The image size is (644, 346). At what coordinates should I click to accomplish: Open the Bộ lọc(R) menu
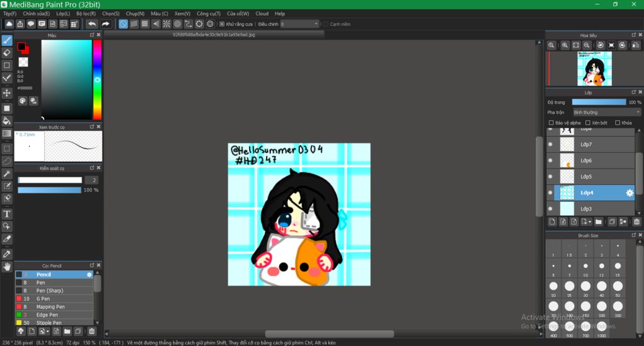pyautogui.click(x=86, y=14)
